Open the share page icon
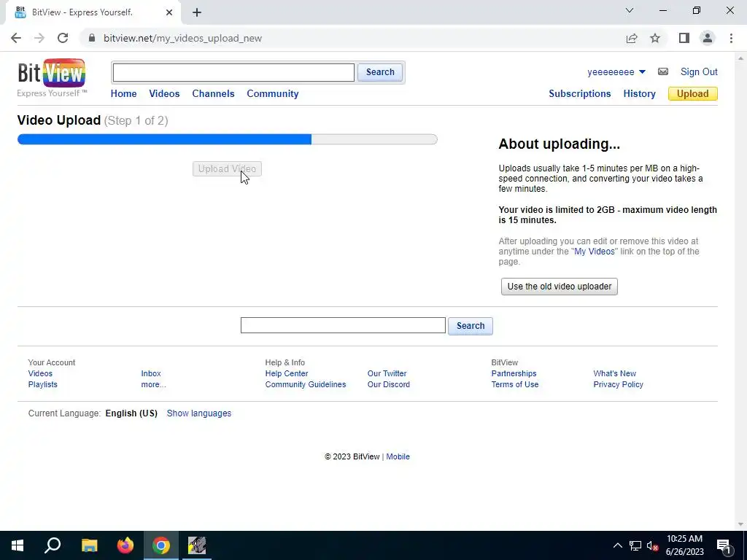 pyautogui.click(x=632, y=38)
